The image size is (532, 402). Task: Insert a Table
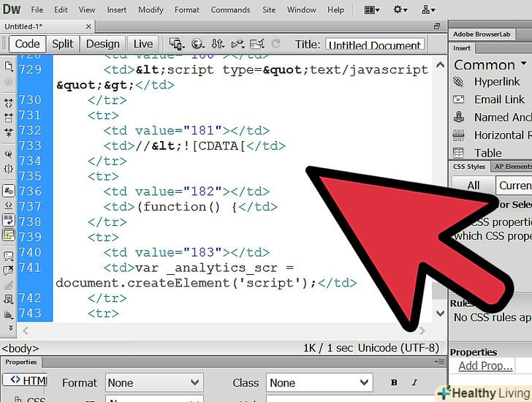pyautogui.click(x=477, y=153)
